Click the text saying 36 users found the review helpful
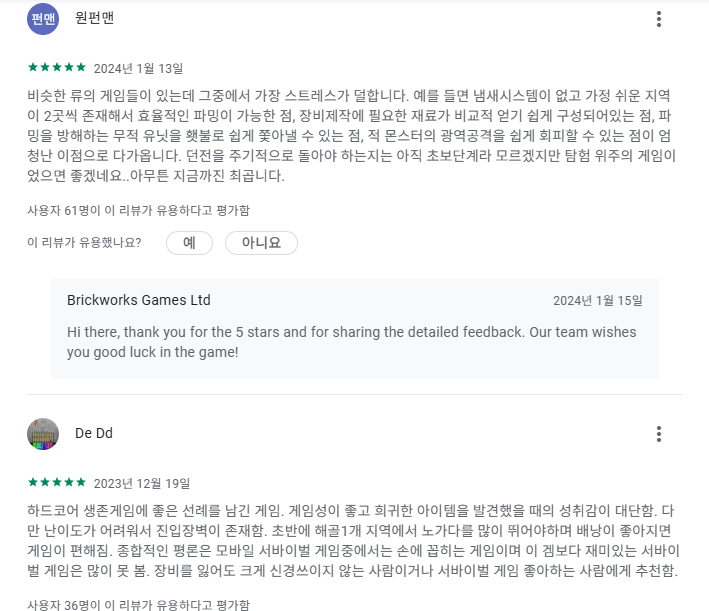 pos(138,605)
